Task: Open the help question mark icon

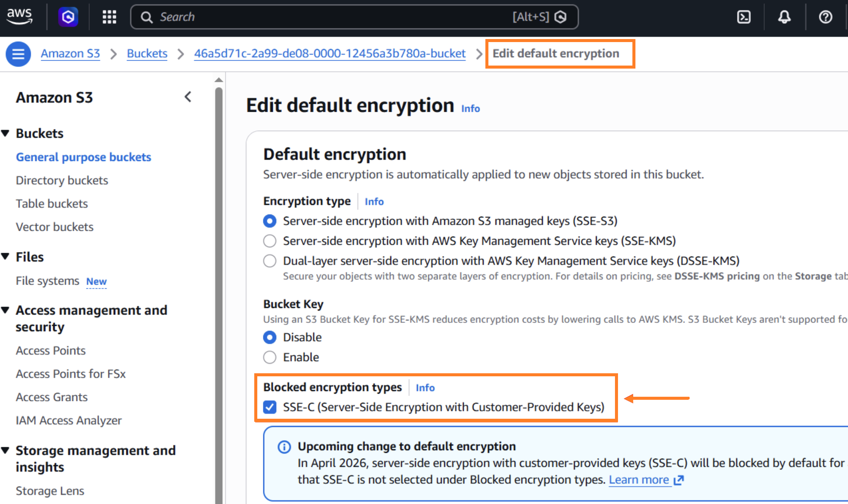Action: (x=825, y=17)
